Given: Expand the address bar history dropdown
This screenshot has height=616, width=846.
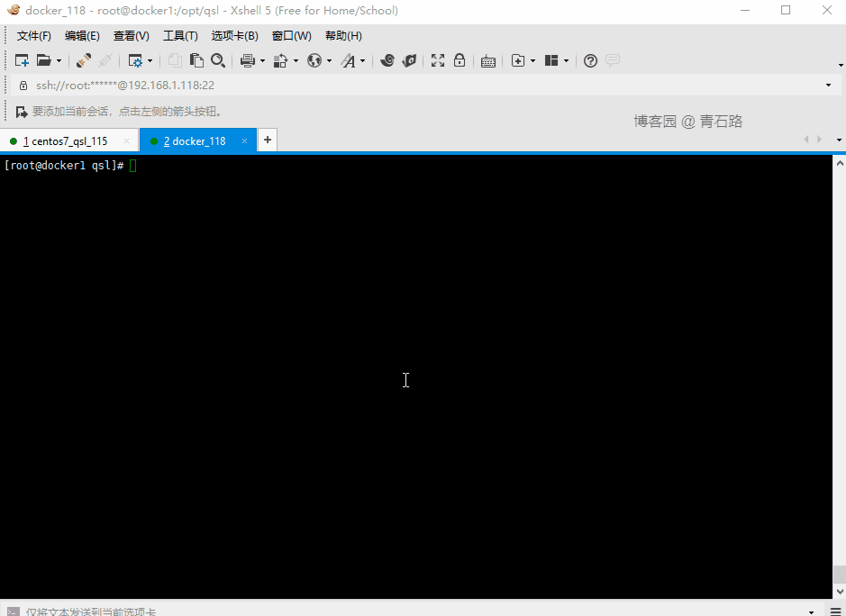Looking at the screenshot, I should click(829, 86).
